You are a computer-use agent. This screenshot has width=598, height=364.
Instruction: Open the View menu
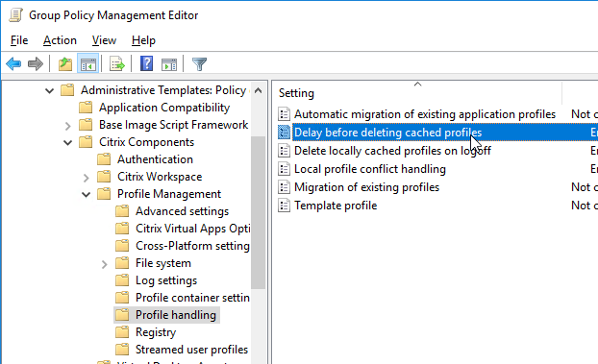point(104,40)
